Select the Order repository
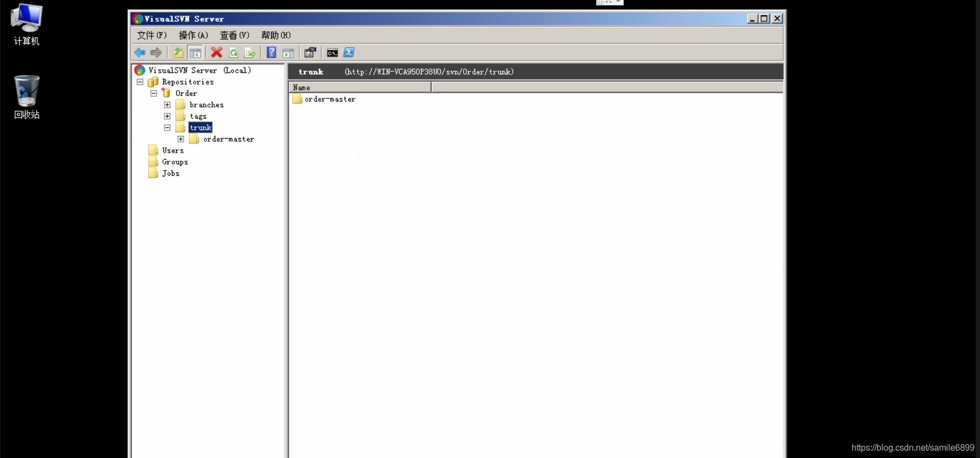The width and height of the screenshot is (980, 458). (186, 93)
